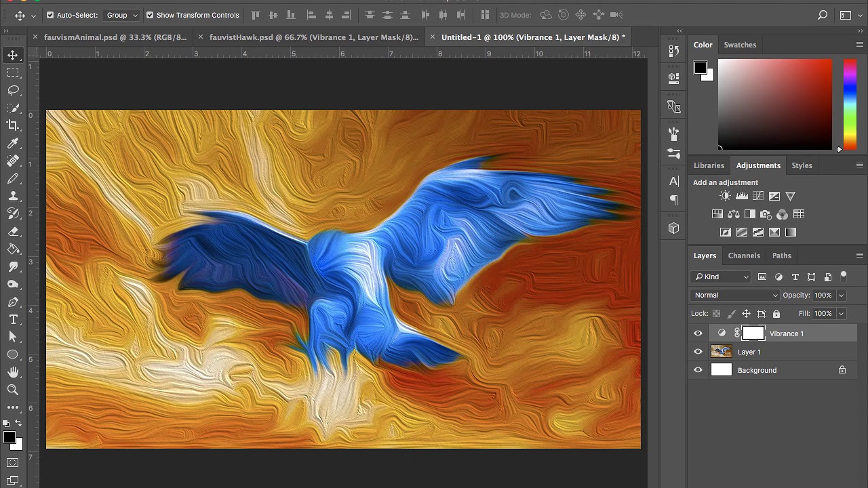
Task: Select the Lasso tool
Action: click(x=13, y=90)
